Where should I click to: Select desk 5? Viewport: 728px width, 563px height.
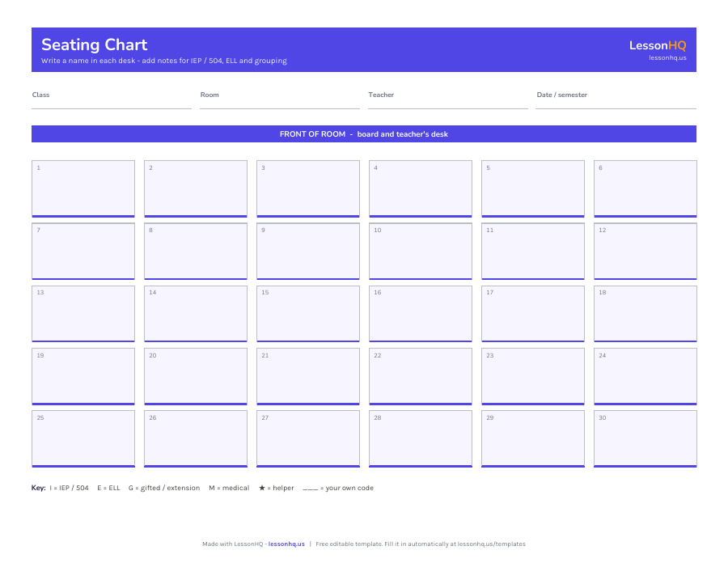pyautogui.click(x=532, y=189)
